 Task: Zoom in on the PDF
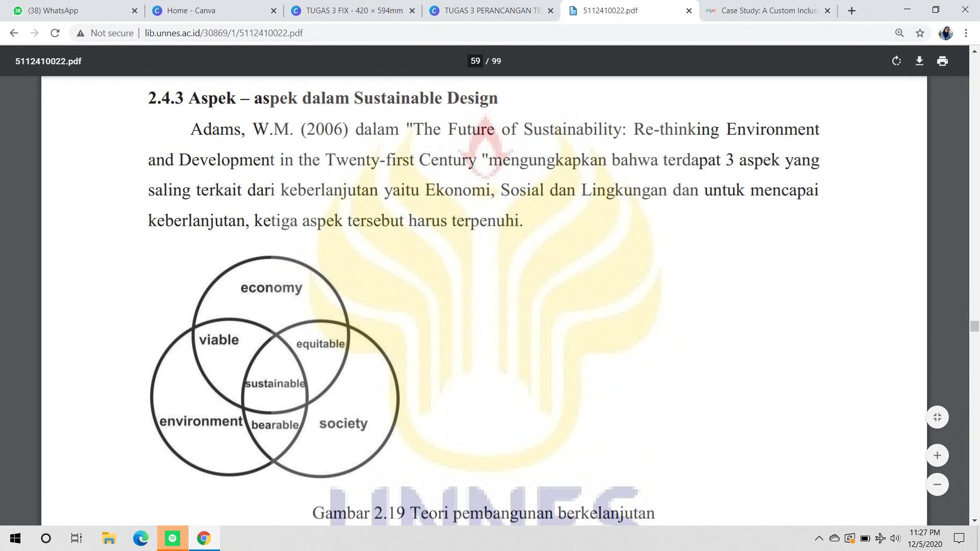tap(937, 456)
